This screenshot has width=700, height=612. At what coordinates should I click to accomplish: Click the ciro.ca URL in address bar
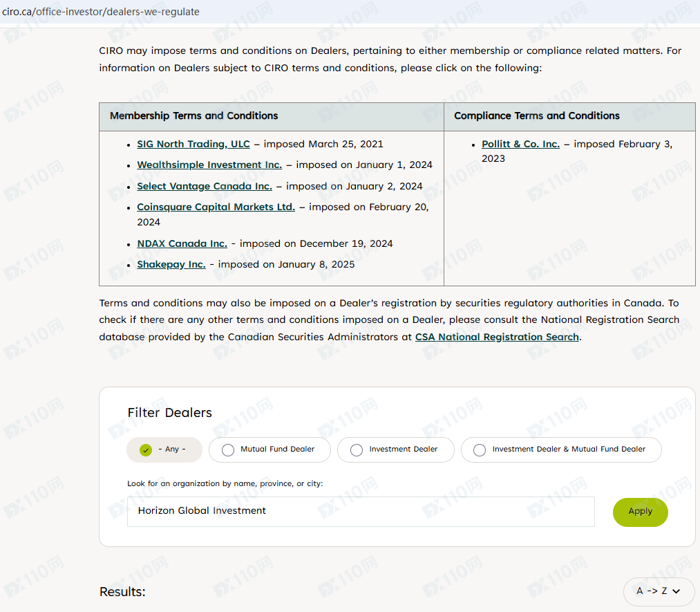tap(101, 12)
